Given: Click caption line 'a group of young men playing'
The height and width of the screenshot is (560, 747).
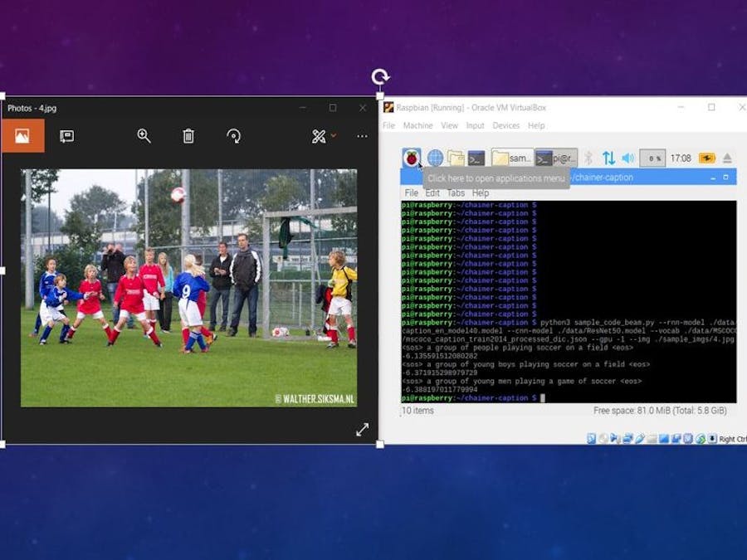Looking at the screenshot, I should click(522, 381).
